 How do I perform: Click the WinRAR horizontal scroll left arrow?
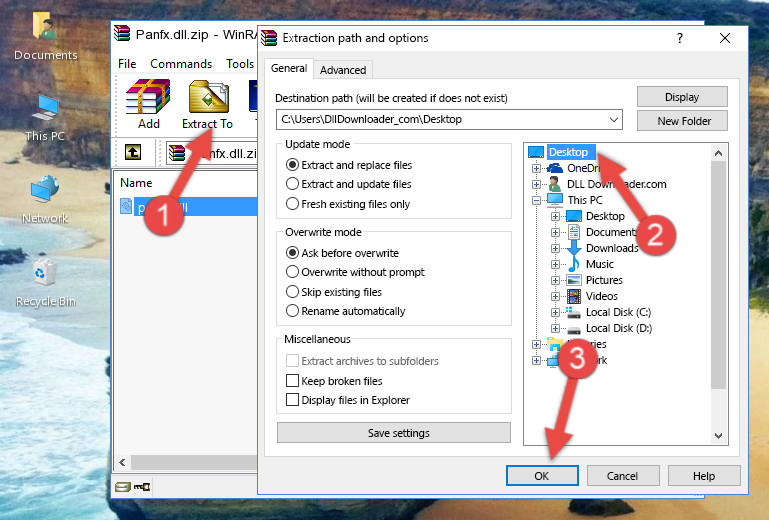(122, 462)
